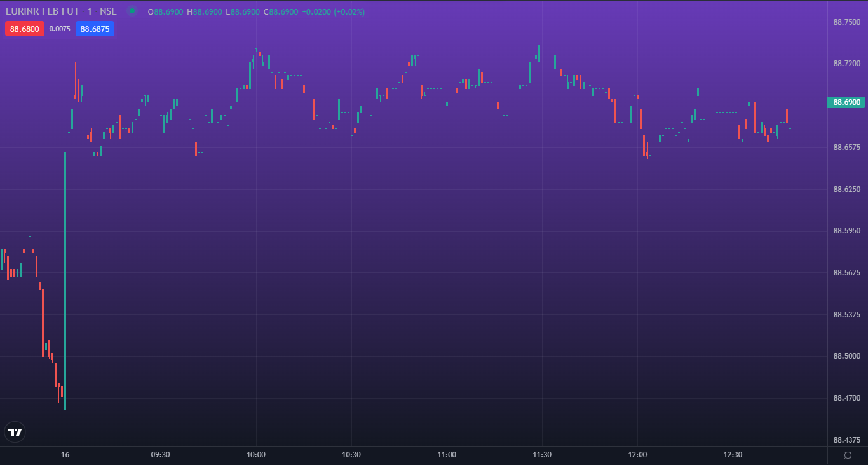
Task: Click the 0.0075 spread value
Action: click(x=60, y=29)
